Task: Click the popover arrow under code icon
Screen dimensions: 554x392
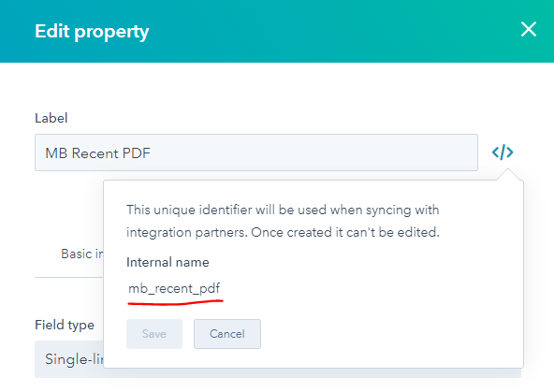Action: (508, 174)
